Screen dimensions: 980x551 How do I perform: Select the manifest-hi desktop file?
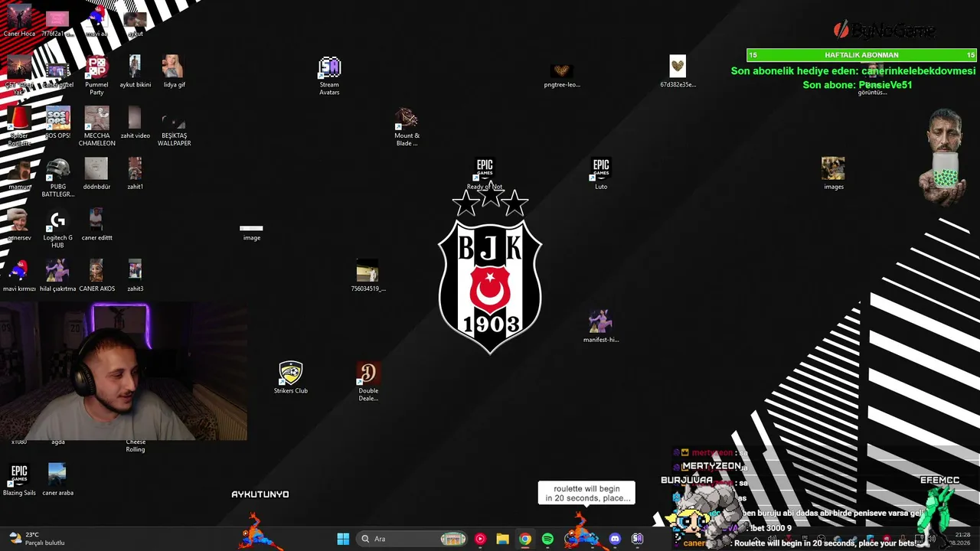point(601,327)
